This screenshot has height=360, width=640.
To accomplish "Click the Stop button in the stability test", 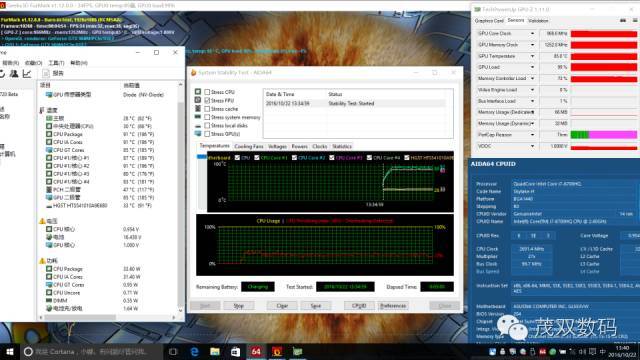I will coord(238,306).
